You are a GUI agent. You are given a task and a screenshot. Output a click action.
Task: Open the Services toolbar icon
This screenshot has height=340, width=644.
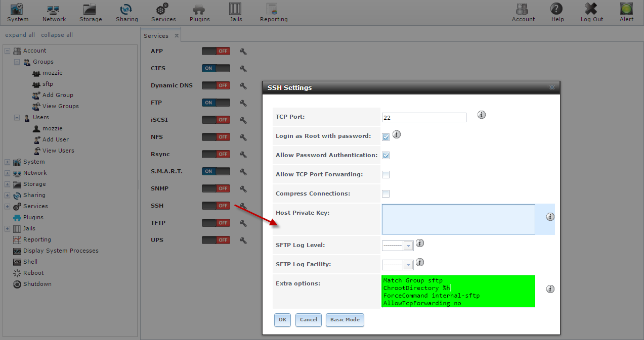pos(163,13)
